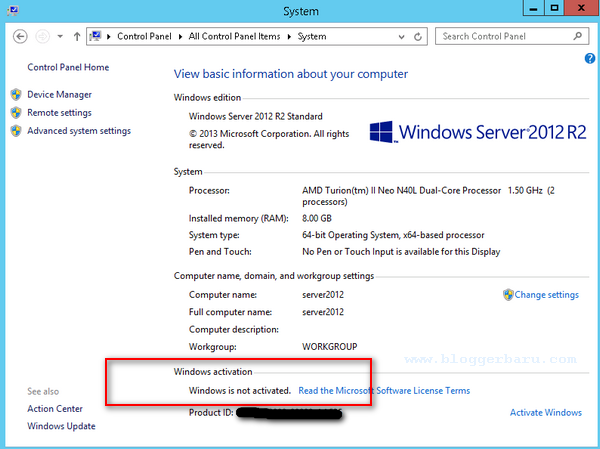Open Device Manager link
The height and width of the screenshot is (449, 600).
[x=59, y=95]
